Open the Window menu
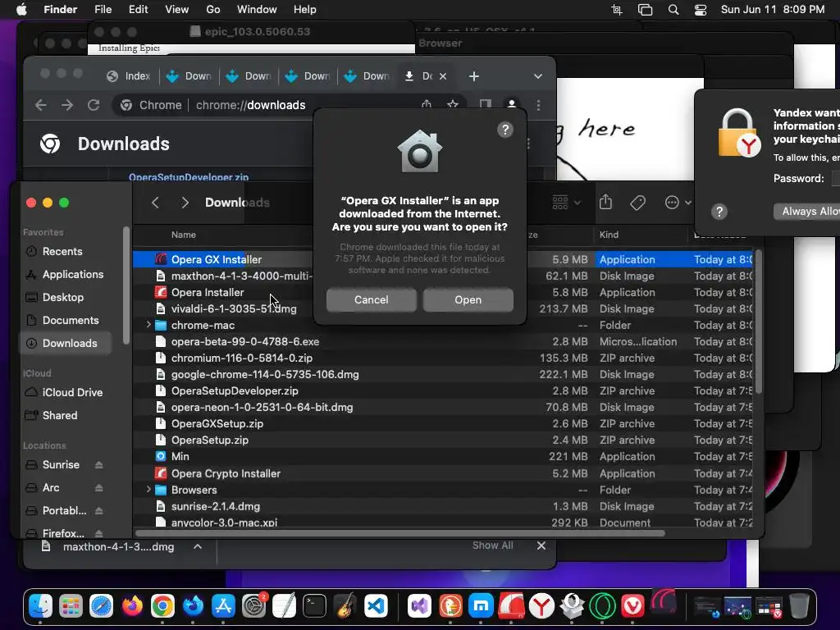Screen dimensions: 840x630 (257, 10)
